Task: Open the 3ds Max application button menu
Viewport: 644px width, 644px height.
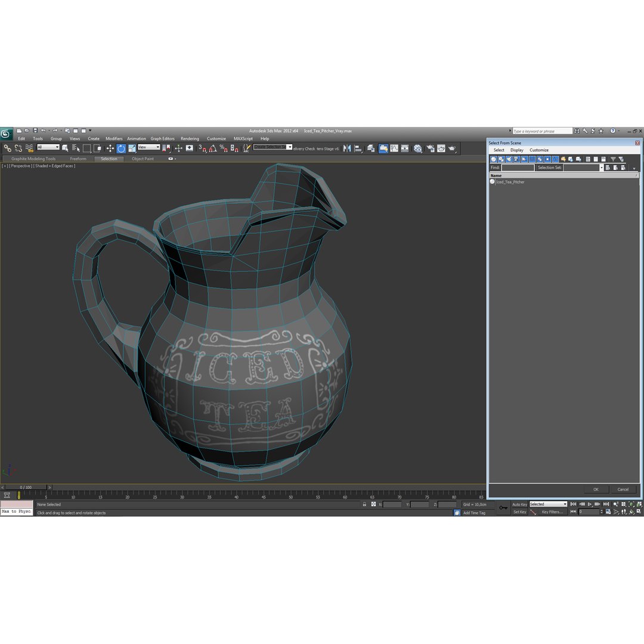Action: tap(6, 134)
